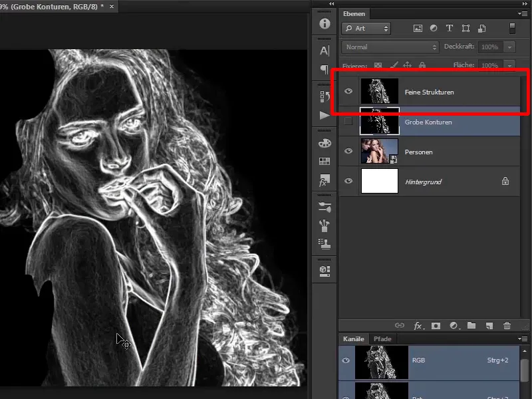Image resolution: width=532 pixels, height=399 pixels.
Task: Open the Swatches grid panel icon
Action: [325, 161]
